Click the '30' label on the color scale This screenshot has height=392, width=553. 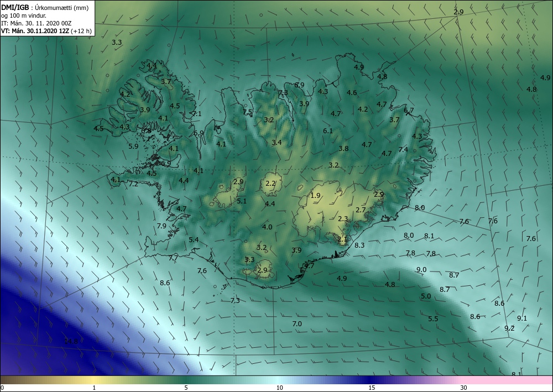pyautogui.click(x=464, y=388)
